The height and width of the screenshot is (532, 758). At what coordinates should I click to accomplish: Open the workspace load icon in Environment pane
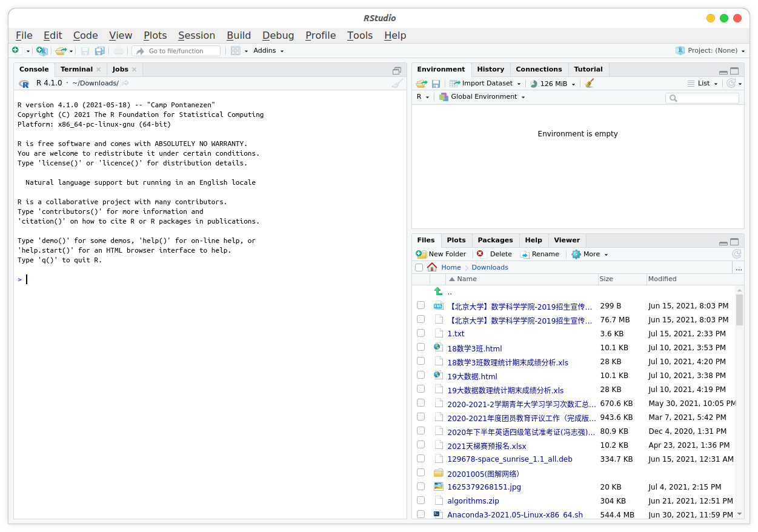421,83
